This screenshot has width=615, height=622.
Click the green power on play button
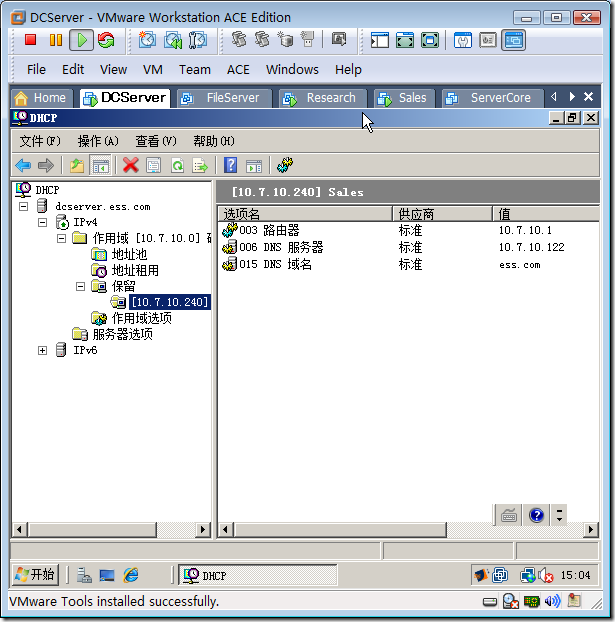click(x=82, y=40)
